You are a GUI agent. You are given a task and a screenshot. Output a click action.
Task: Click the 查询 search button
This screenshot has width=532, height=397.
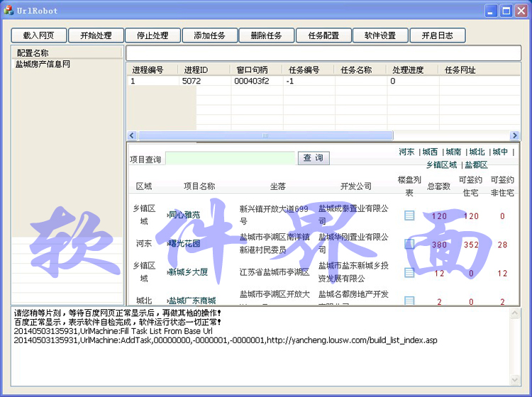pyautogui.click(x=314, y=158)
